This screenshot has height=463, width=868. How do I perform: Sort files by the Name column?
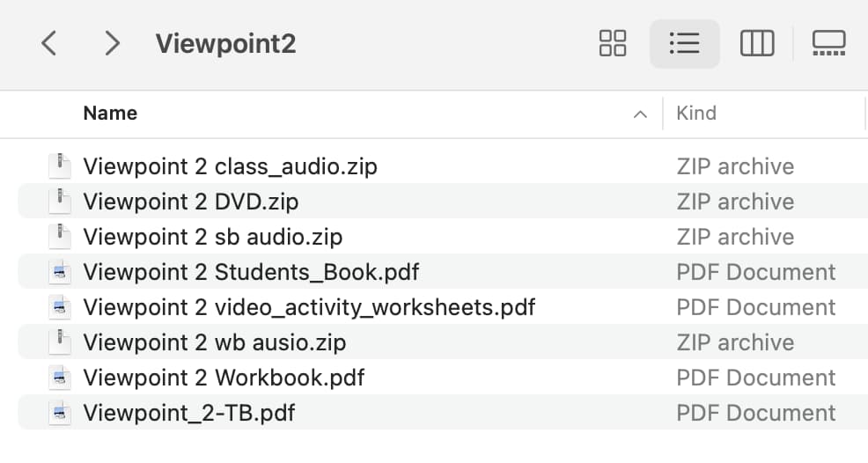click(110, 113)
